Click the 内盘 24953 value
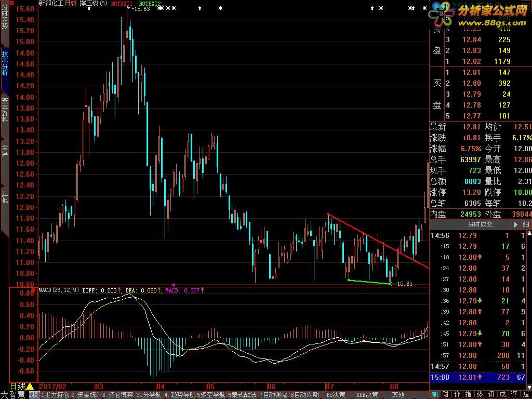 [x=470, y=214]
